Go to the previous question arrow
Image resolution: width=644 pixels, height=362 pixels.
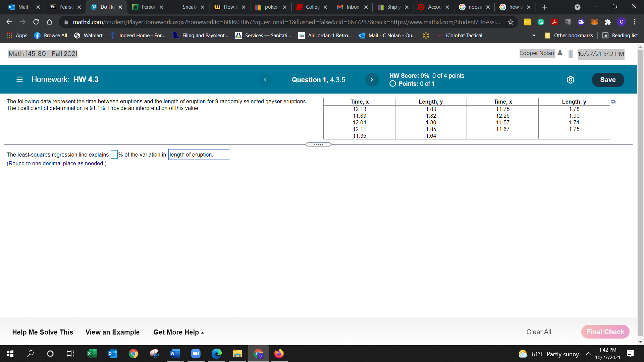tap(265, 80)
